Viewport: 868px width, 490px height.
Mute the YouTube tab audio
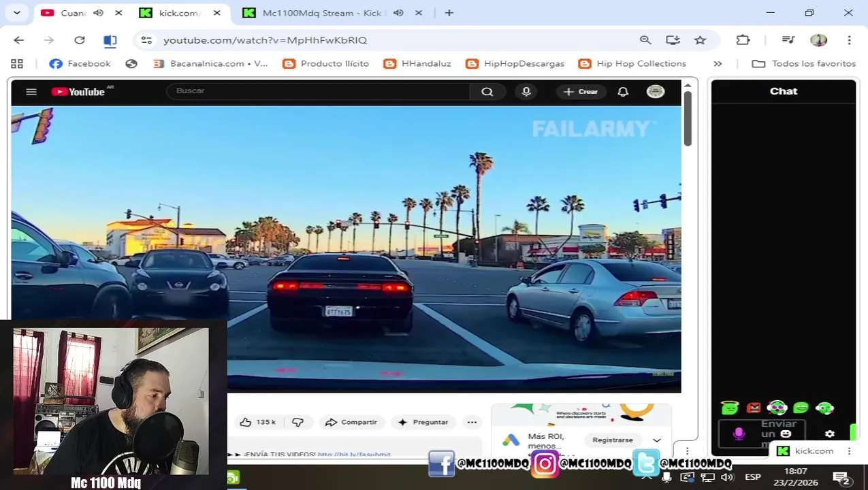pos(98,13)
